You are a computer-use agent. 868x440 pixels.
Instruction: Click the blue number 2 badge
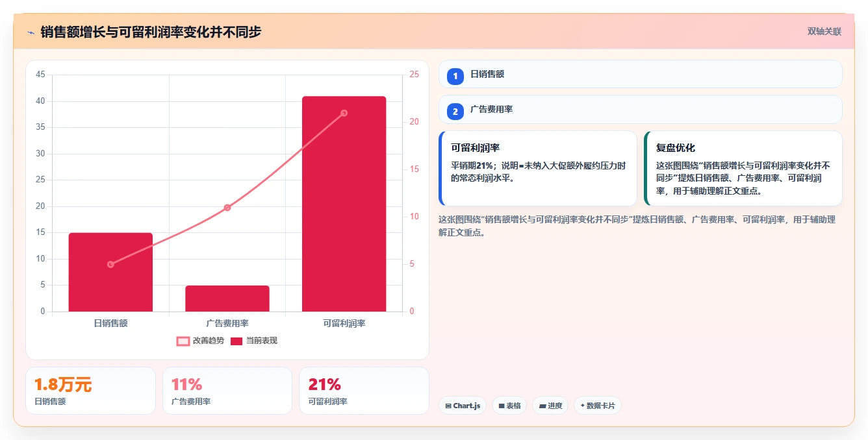point(455,112)
